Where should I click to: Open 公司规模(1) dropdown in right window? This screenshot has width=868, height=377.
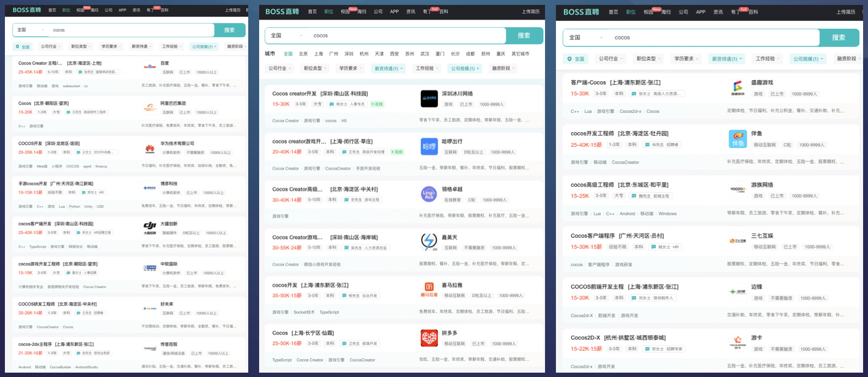pos(807,59)
